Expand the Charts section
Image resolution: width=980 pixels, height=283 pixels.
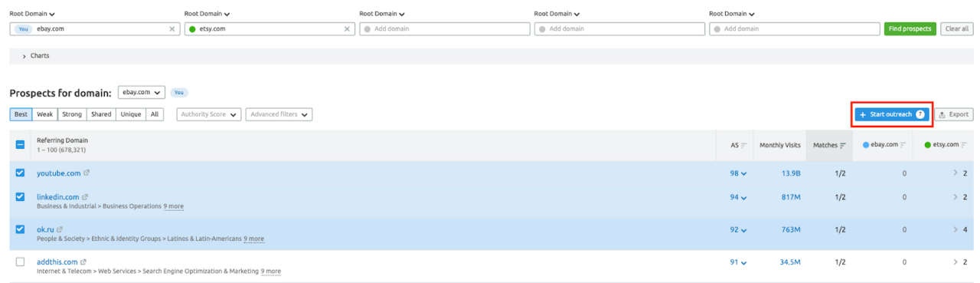pos(36,56)
